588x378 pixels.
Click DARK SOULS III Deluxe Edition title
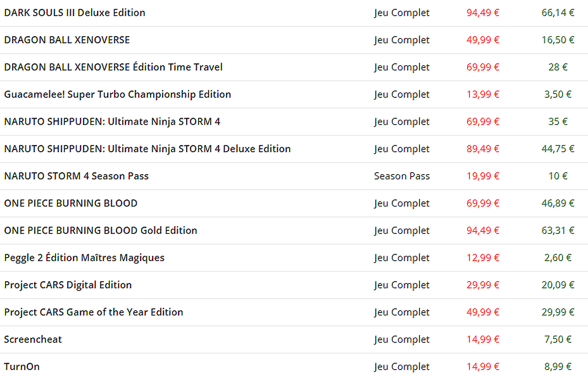point(74,13)
